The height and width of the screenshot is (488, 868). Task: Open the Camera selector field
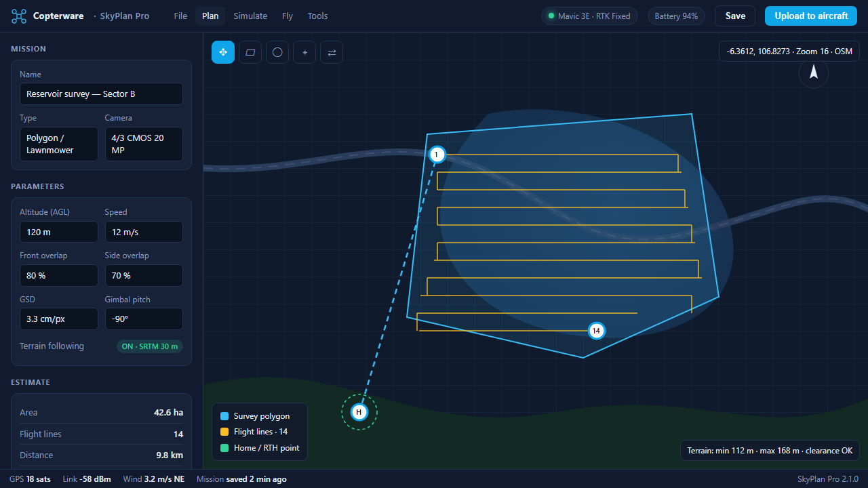click(x=144, y=144)
